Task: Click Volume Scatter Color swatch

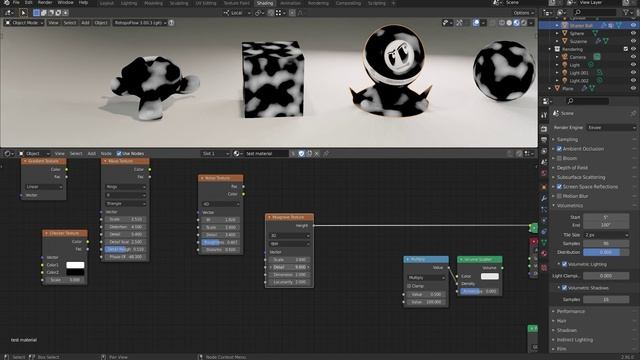Action: click(489, 276)
